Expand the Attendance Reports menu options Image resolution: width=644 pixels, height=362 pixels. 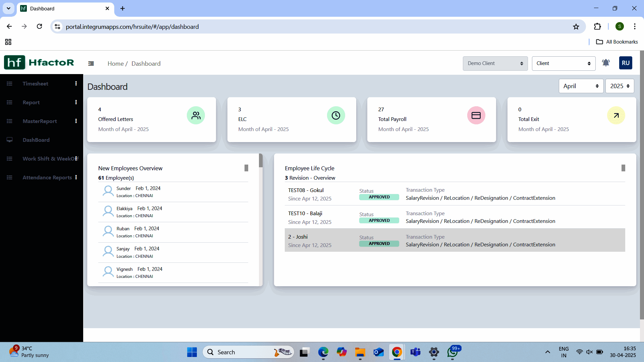[76, 177]
